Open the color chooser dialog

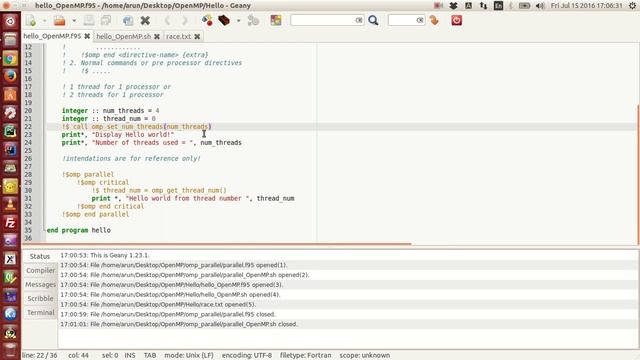(x=276, y=20)
